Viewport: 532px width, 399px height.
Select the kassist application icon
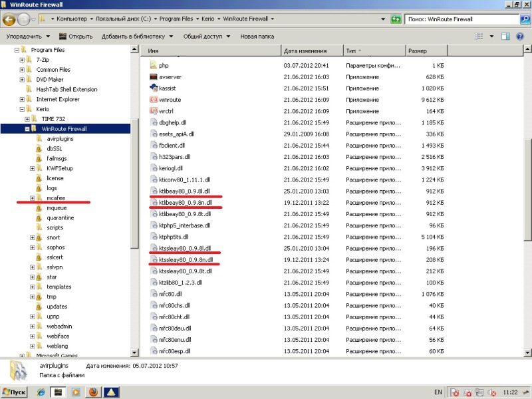pos(154,88)
